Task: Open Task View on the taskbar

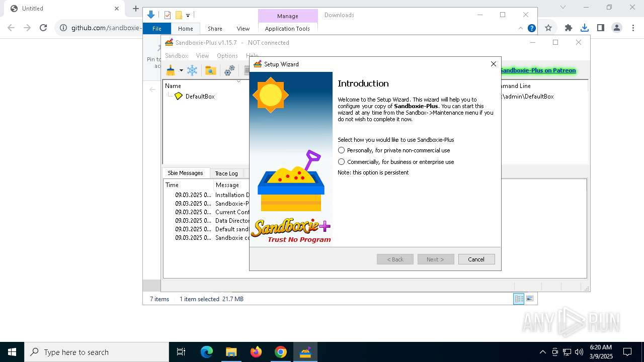Action: click(x=181, y=352)
